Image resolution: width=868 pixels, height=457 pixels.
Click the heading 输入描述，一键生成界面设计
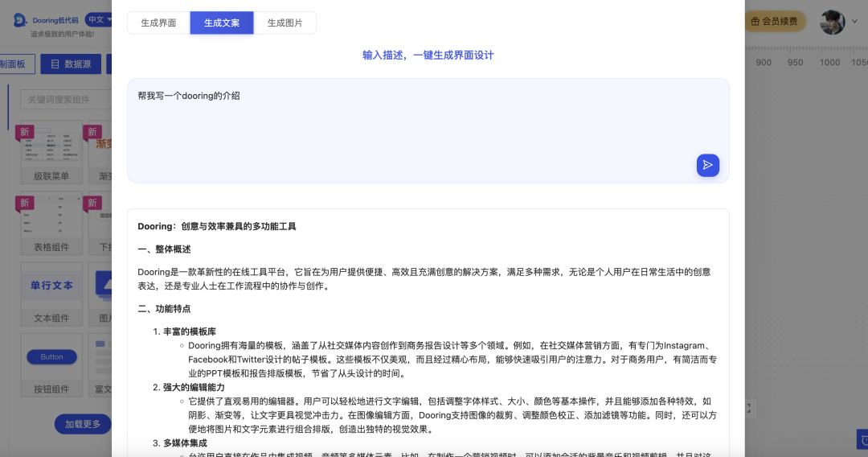click(x=428, y=56)
